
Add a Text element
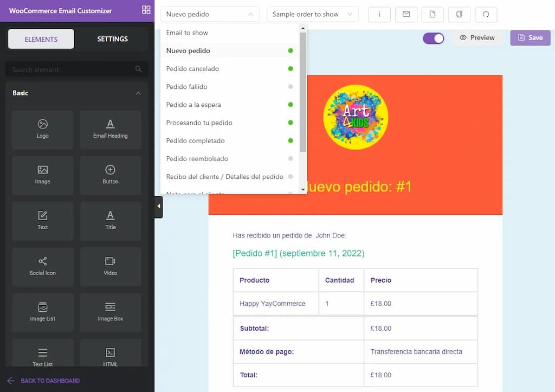coord(42,221)
